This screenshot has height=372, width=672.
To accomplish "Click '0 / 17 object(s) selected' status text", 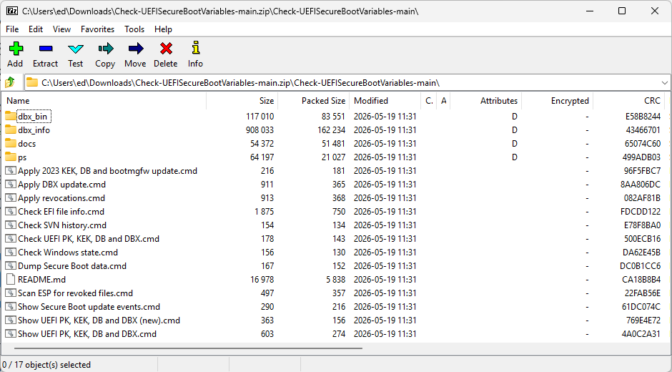I will click(x=46, y=365).
